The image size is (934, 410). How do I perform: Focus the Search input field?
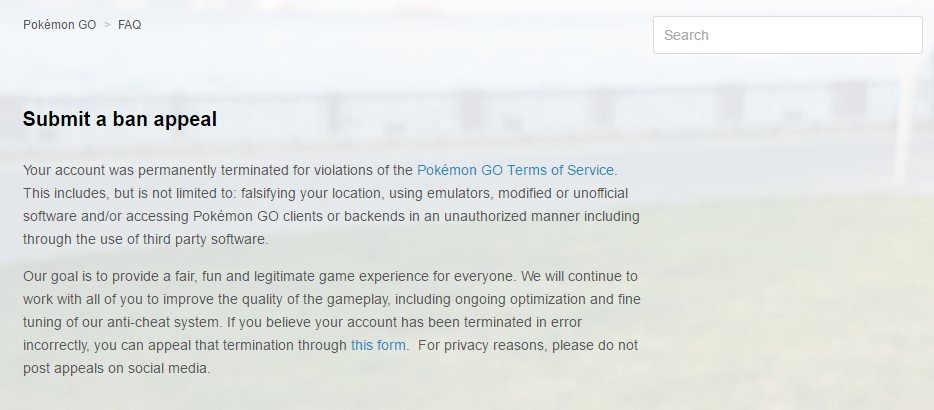tap(787, 35)
